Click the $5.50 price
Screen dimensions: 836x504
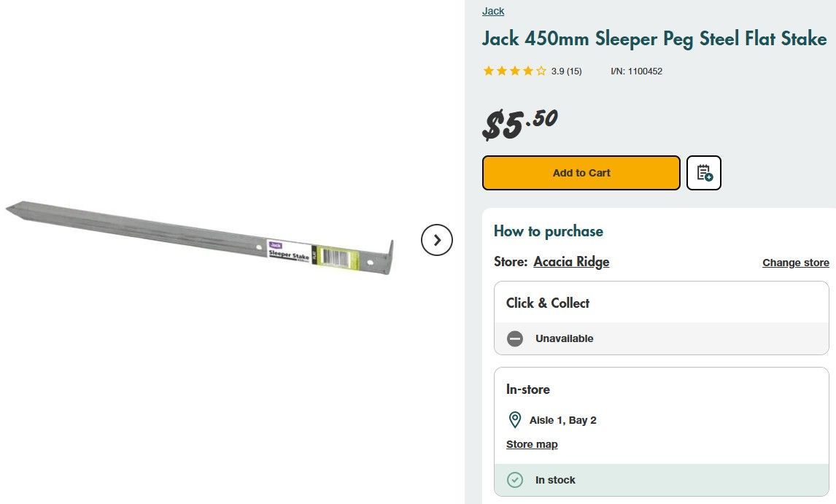(x=520, y=123)
